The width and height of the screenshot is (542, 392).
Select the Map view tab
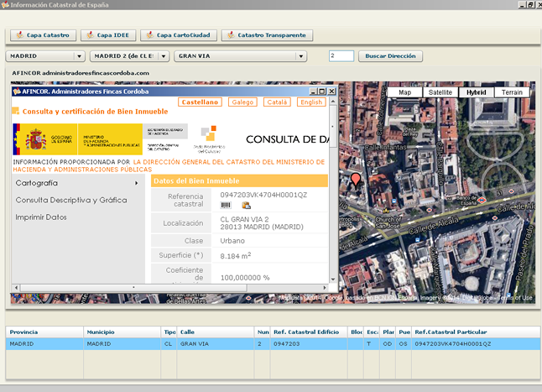point(404,92)
